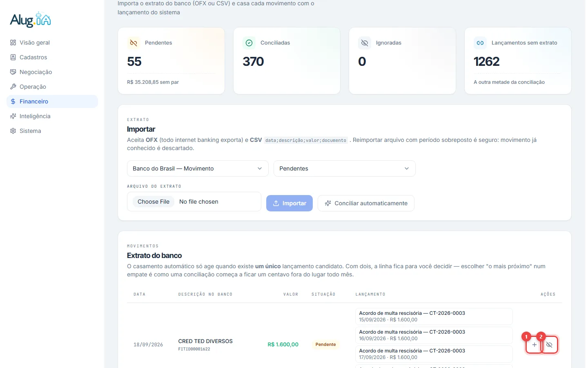Viewport: 588px width, 368px height.
Task: Open the Banco do Brasil — Movimento dropdown
Action: point(198,168)
